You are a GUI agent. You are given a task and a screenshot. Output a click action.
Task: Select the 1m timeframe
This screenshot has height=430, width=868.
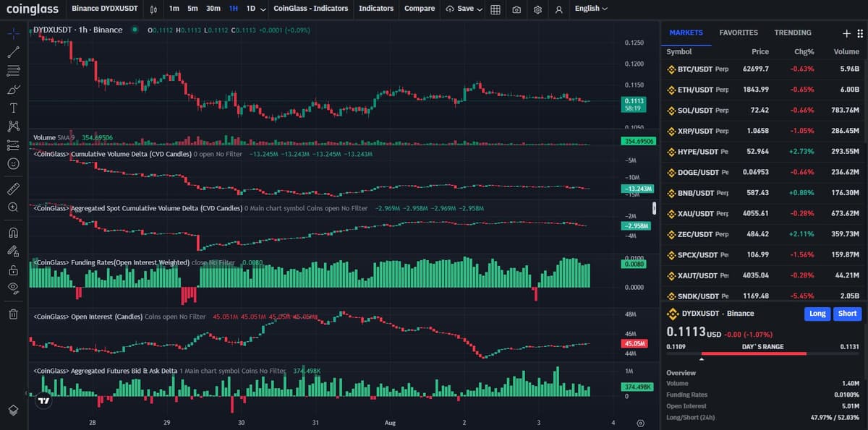click(x=174, y=9)
